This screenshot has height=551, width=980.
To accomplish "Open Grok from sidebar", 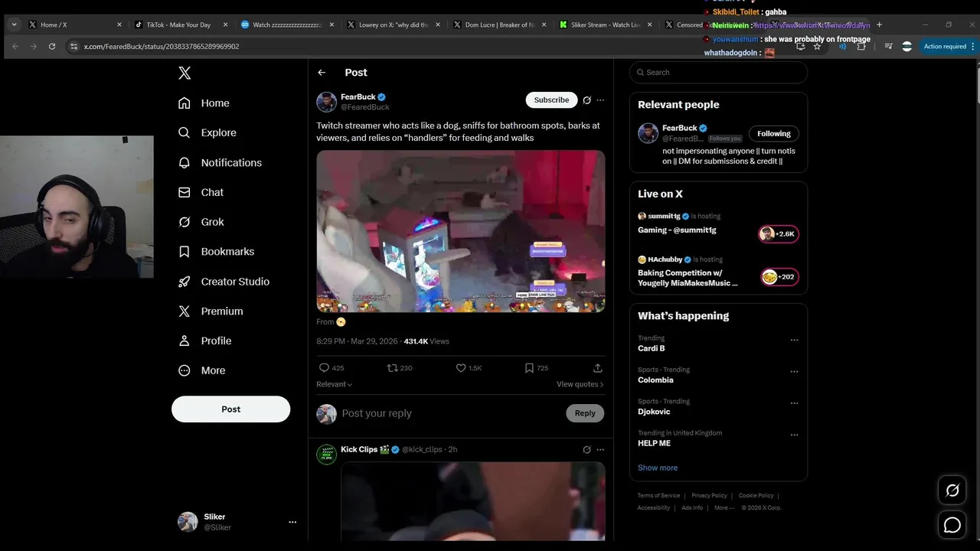I will click(201, 222).
